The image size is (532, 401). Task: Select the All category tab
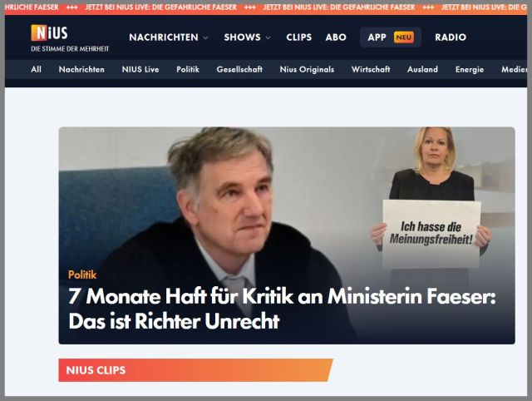pyautogui.click(x=36, y=69)
